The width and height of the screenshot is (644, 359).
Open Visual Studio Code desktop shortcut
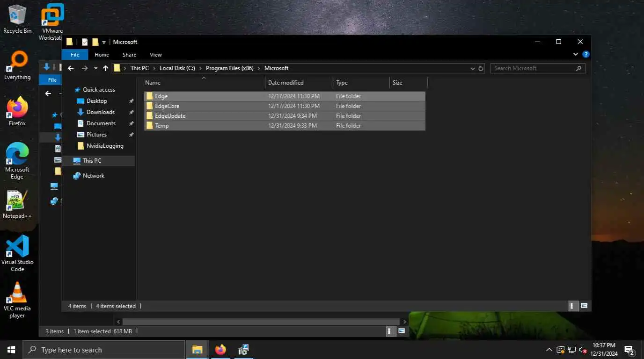point(17,253)
